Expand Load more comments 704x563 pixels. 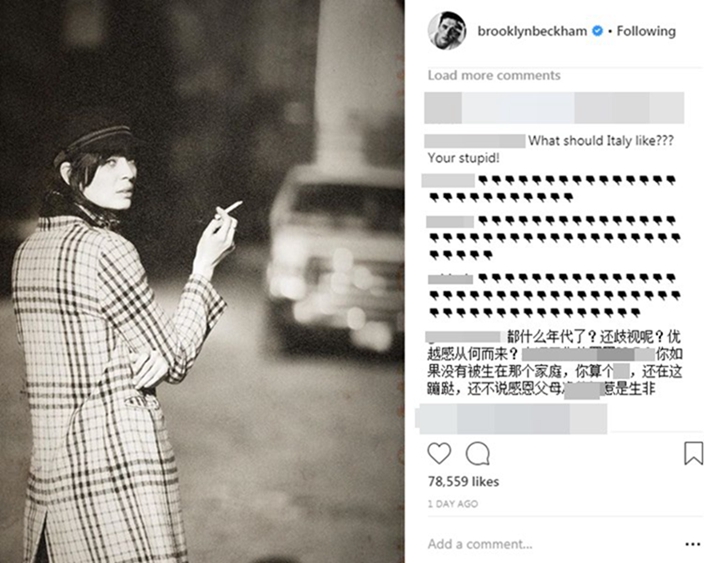pyautogui.click(x=494, y=75)
